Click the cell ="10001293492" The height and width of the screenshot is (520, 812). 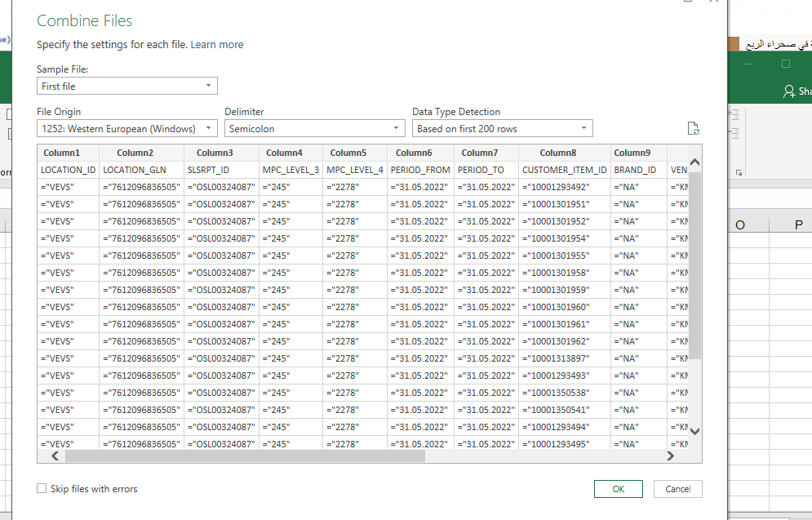pos(565,187)
